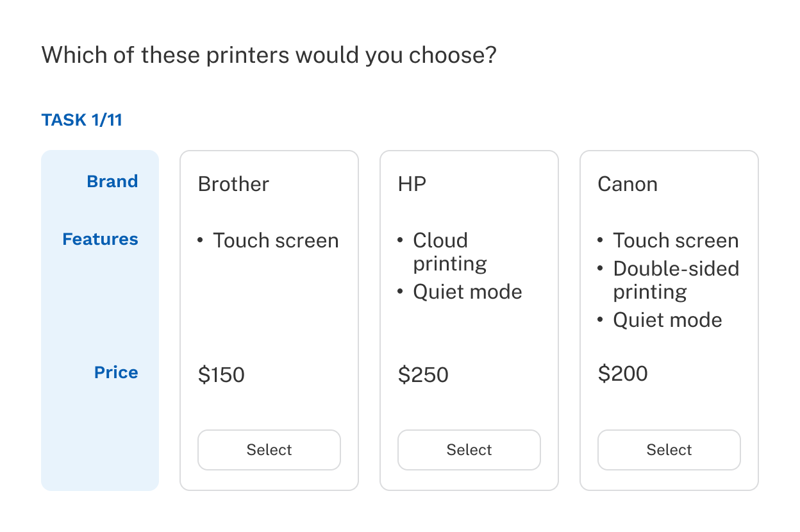Viewport: 800px width, 532px height.
Task: Click Quiet mode feature in Canon card
Action: (x=667, y=320)
